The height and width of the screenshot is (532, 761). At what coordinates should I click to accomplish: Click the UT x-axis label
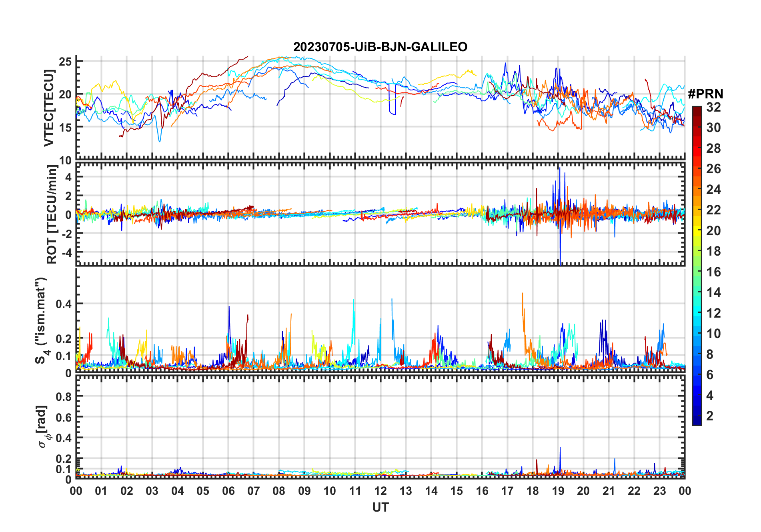(x=380, y=507)
